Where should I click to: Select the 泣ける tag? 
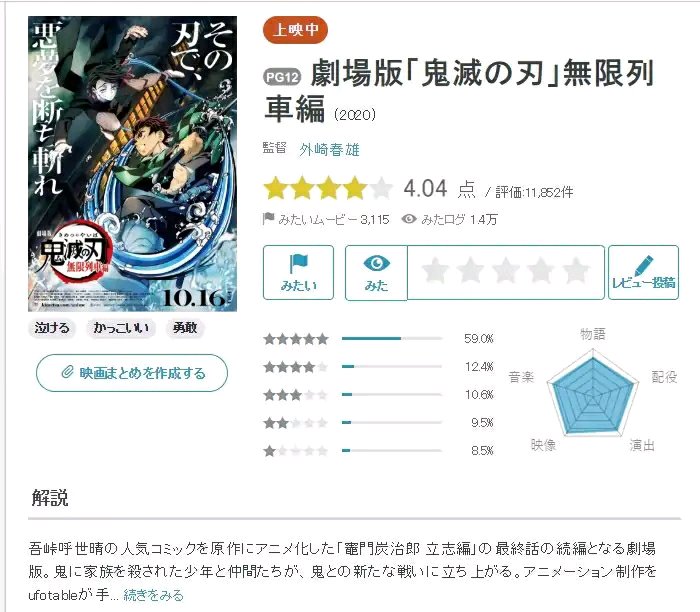[x=52, y=328]
